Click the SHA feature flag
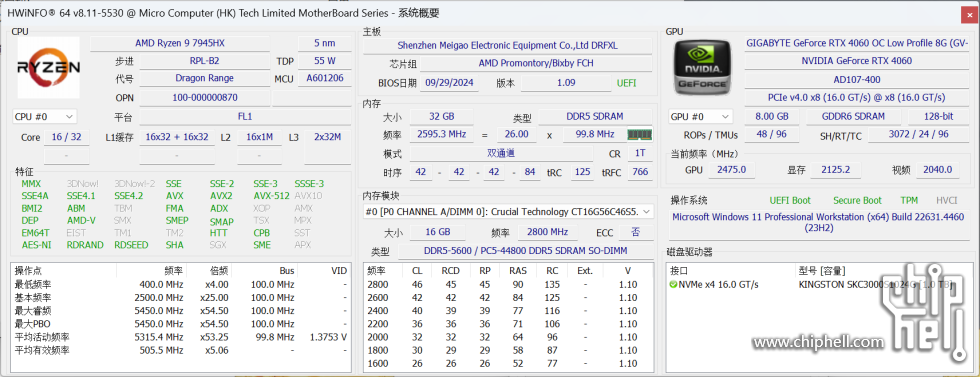The width and height of the screenshot is (980, 377). [174, 245]
